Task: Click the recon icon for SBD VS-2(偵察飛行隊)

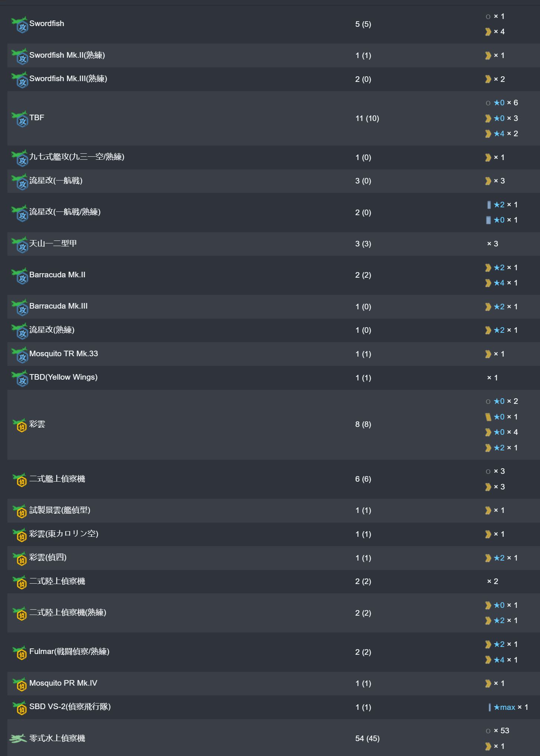Action: coord(19,707)
